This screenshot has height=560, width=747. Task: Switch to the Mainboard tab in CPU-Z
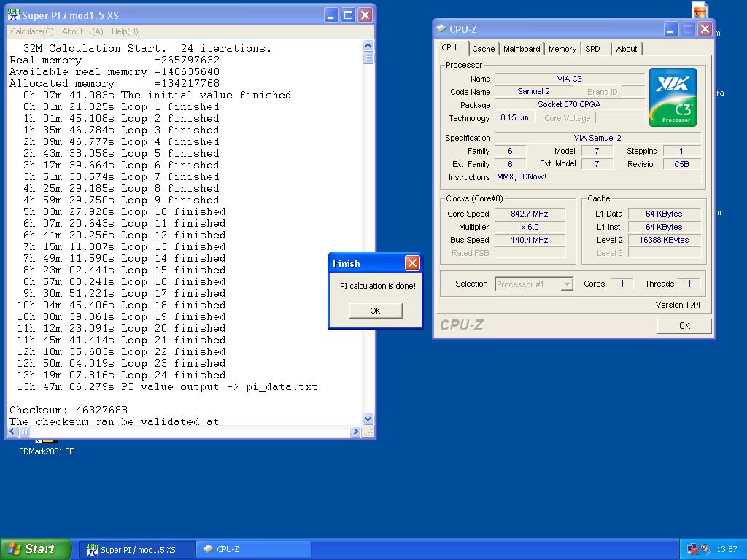522,49
